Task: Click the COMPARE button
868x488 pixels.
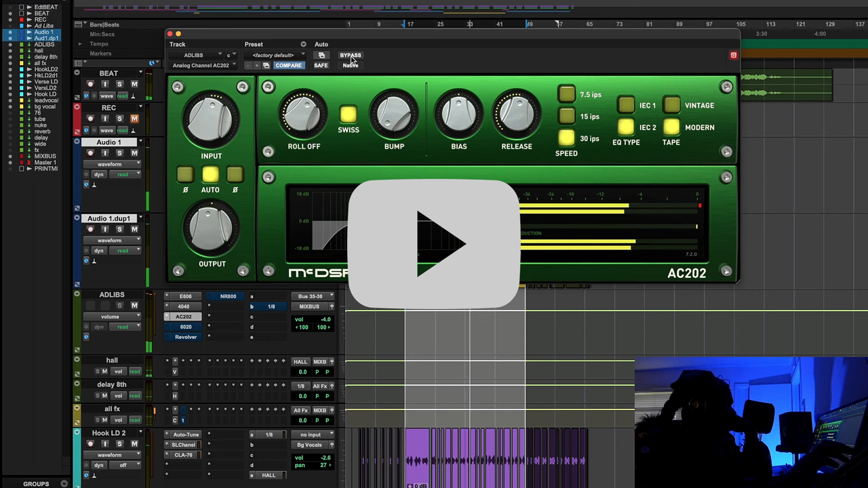Action: tap(288, 66)
